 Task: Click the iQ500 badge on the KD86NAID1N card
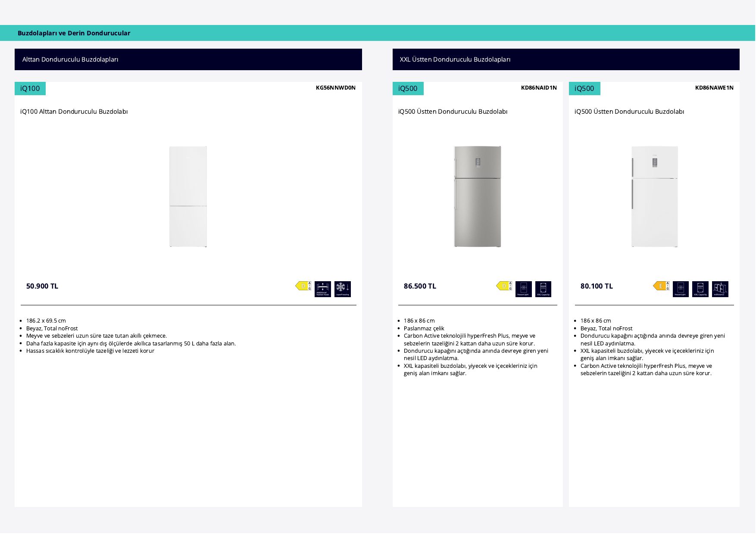pos(408,89)
